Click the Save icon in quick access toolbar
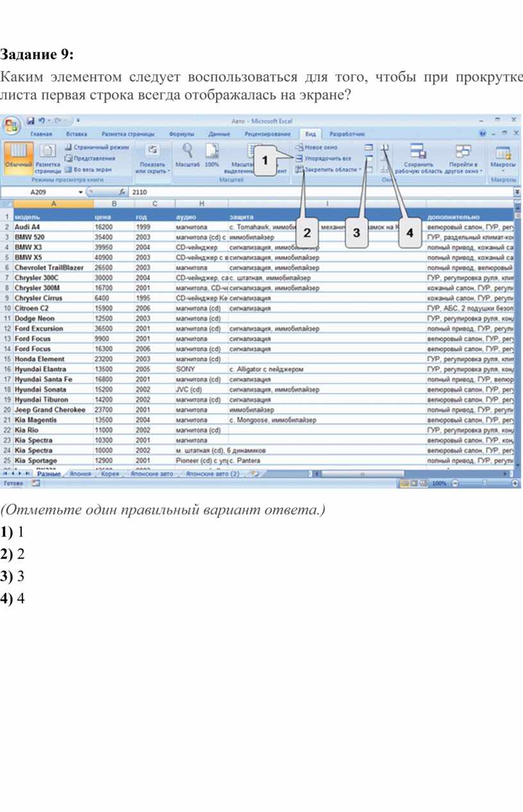 [31, 120]
